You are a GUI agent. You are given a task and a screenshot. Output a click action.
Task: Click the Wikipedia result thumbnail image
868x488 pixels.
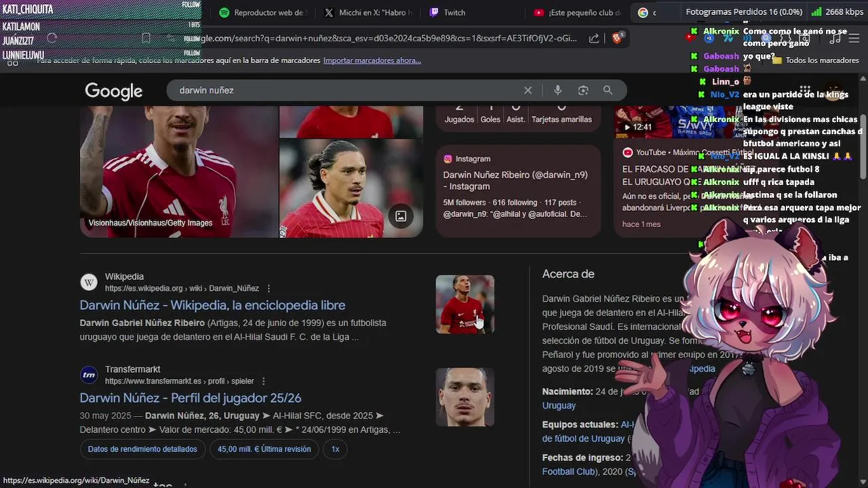tap(465, 304)
